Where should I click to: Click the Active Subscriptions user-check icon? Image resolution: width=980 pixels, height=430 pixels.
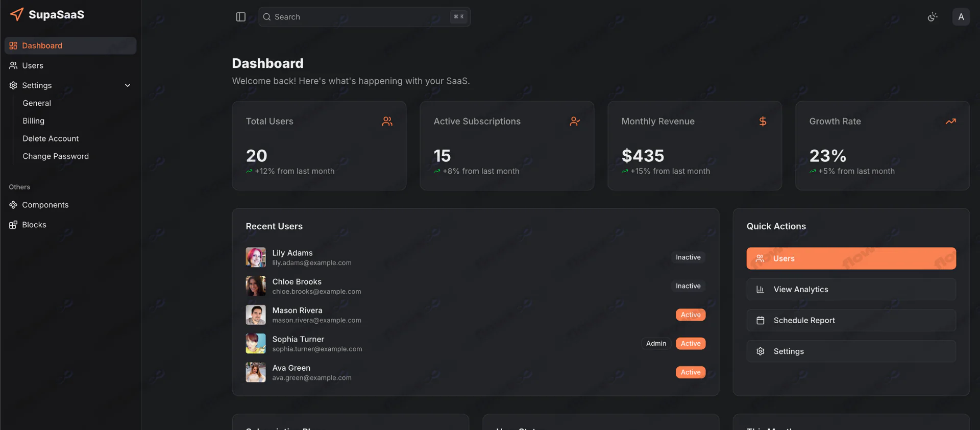575,121
